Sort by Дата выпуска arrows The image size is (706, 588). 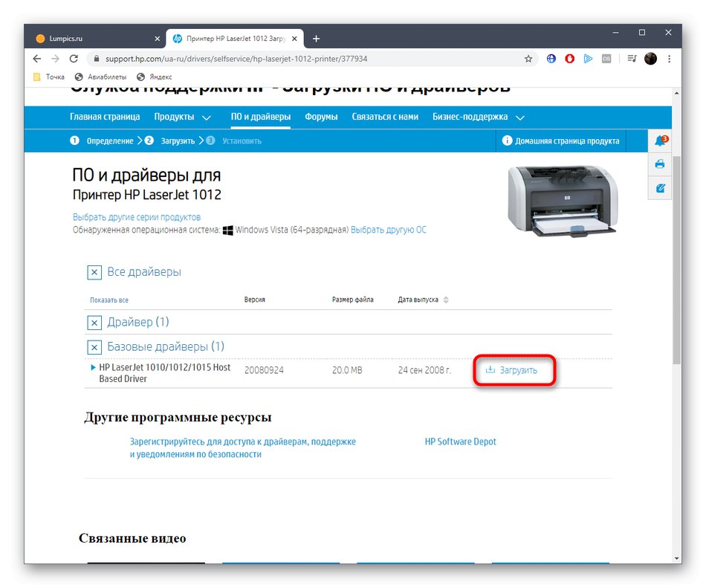tap(446, 300)
